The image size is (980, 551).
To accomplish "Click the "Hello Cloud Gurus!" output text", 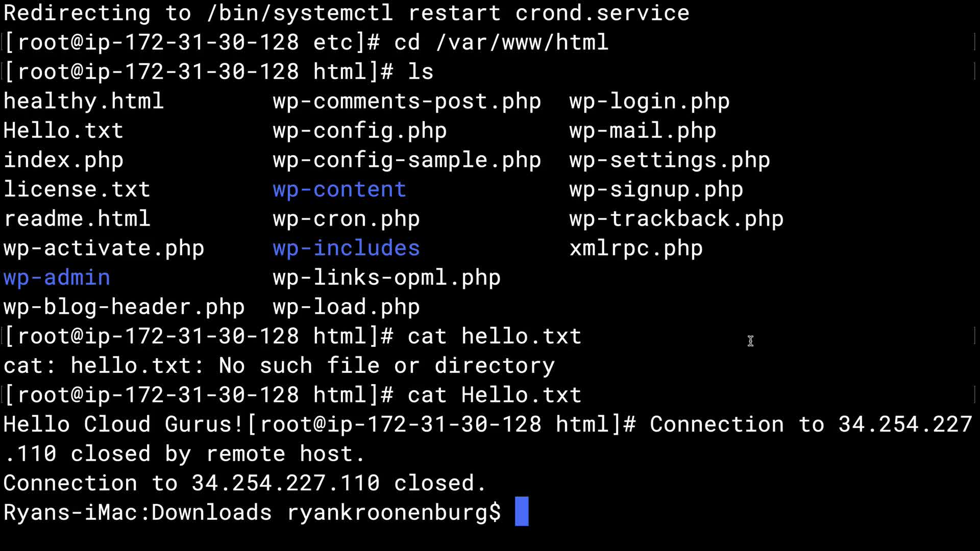I will point(124,424).
